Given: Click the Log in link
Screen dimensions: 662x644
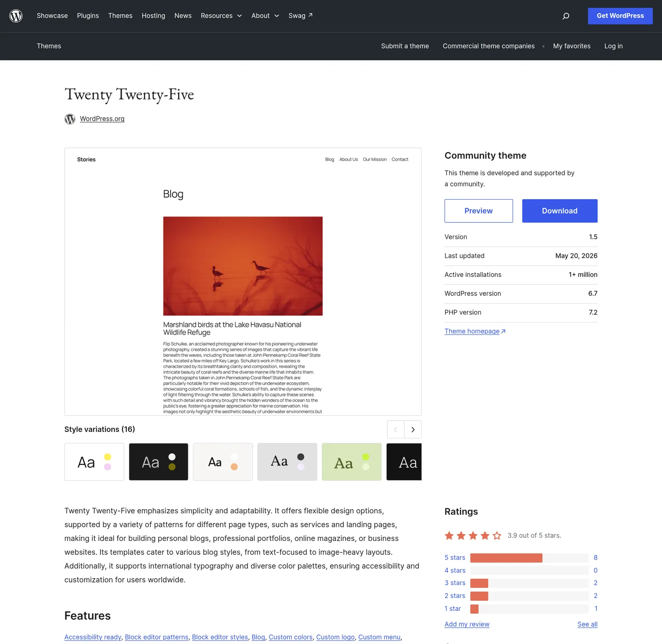Looking at the screenshot, I should coord(613,46).
